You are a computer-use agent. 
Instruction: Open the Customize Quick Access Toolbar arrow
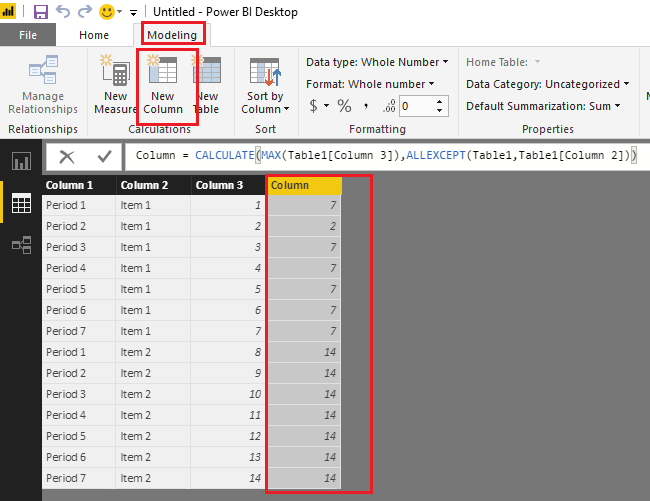(x=133, y=12)
